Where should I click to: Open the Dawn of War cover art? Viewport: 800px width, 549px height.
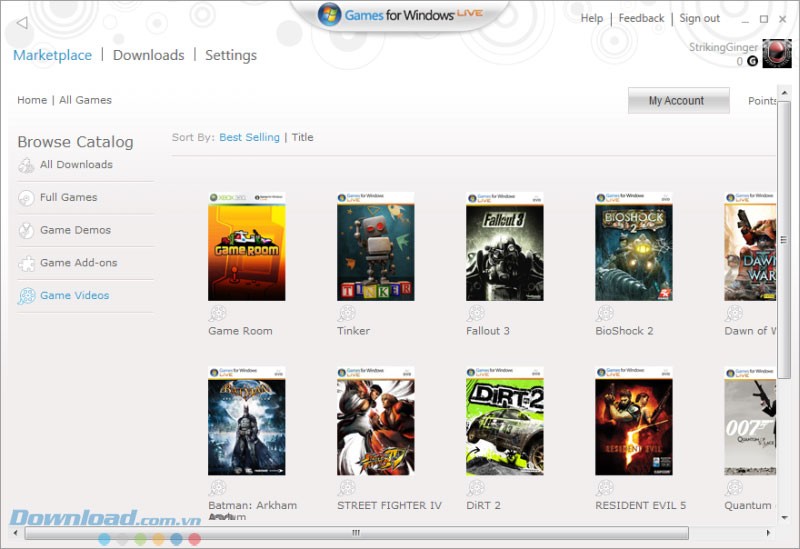click(x=751, y=246)
